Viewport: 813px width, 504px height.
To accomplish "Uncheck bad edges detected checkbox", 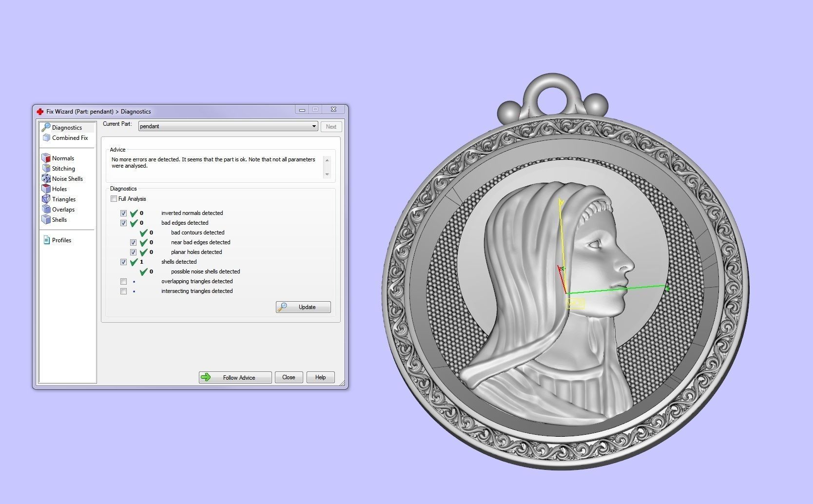I will tap(123, 223).
